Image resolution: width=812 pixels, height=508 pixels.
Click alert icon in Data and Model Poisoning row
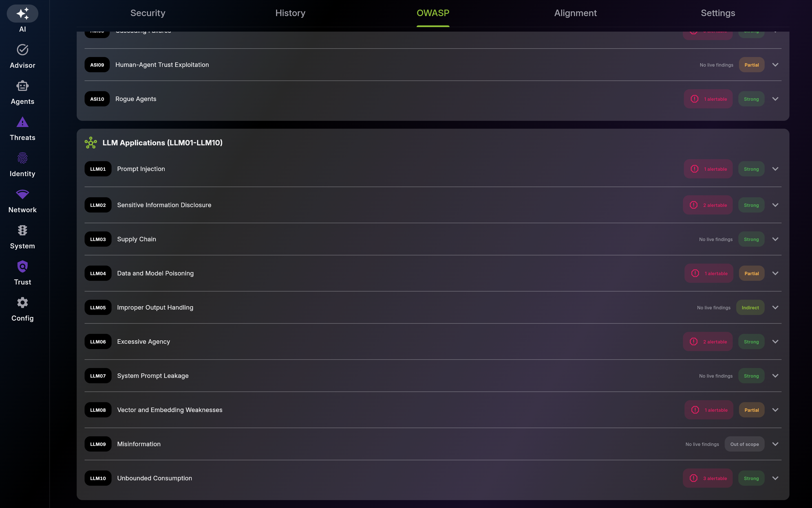point(695,273)
